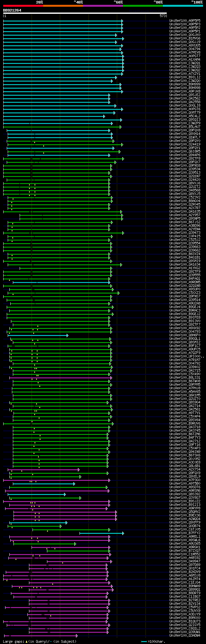Select hit label UniRef100_Q9SJE2

(185, 95)
